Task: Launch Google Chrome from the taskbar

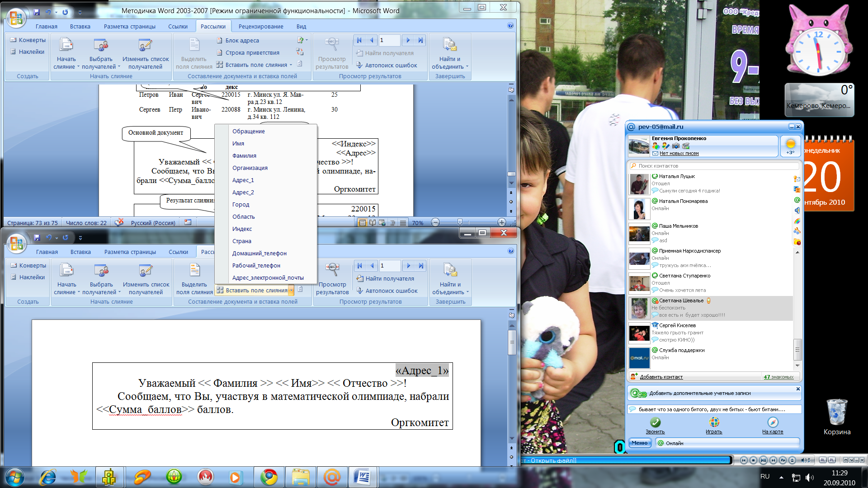Action: (x=269, y=477)
